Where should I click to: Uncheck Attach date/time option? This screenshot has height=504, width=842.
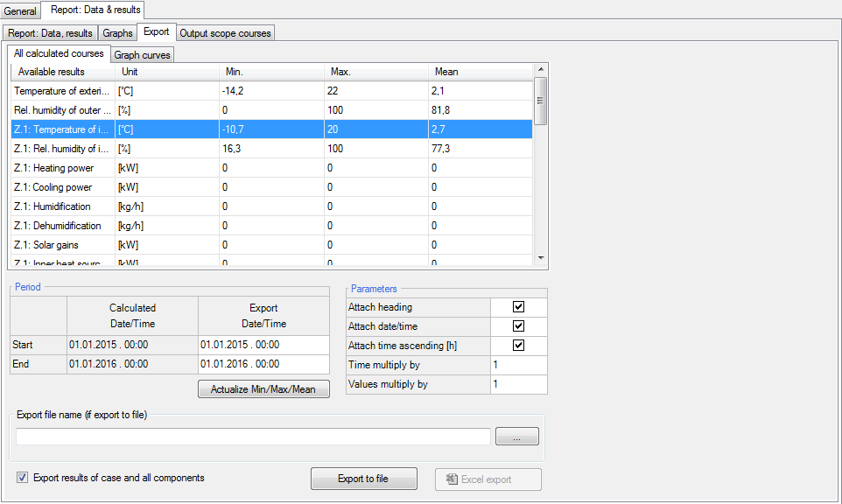tap(518, 326)
